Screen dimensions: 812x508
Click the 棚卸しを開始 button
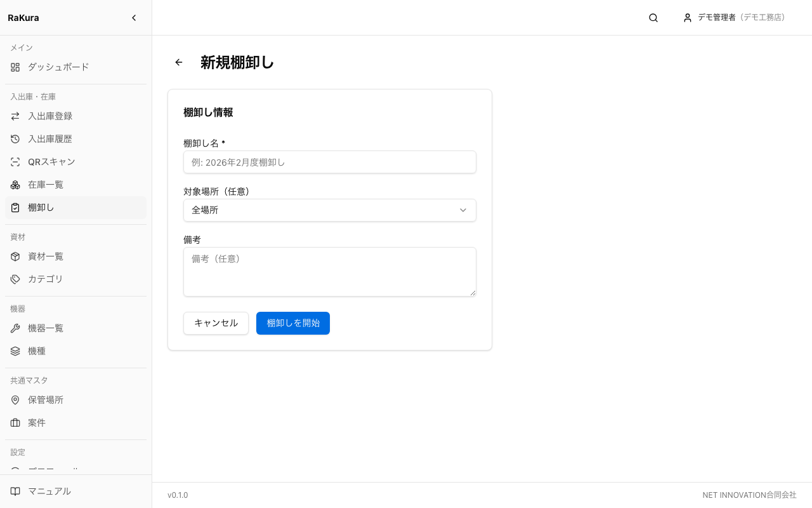(x=293, y=323)
